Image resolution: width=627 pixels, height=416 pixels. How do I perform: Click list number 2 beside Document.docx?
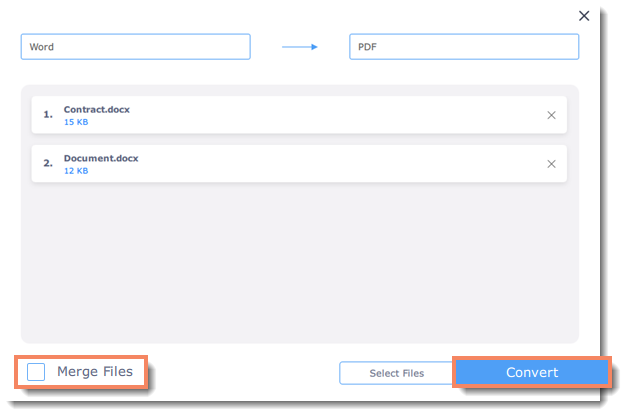[x=48, y=164]
